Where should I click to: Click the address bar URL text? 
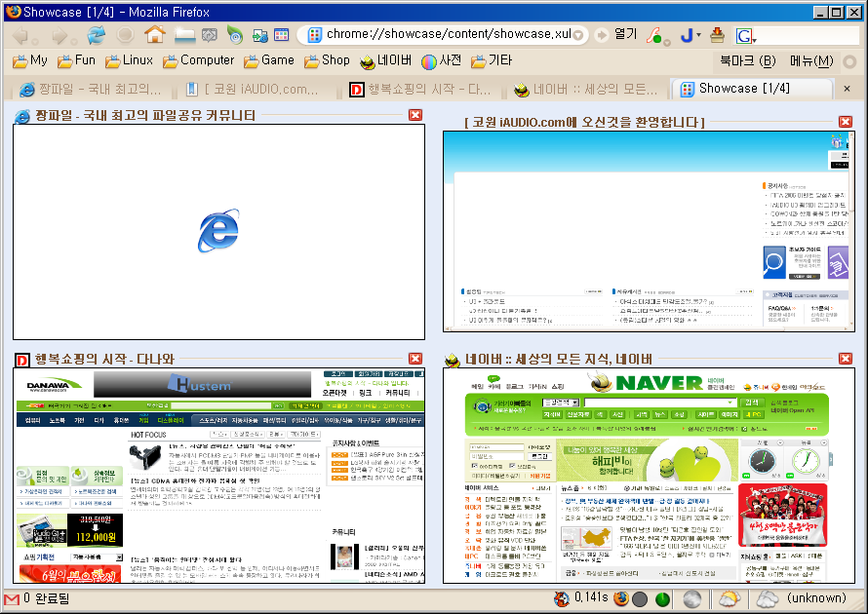(x=449, y=34)
